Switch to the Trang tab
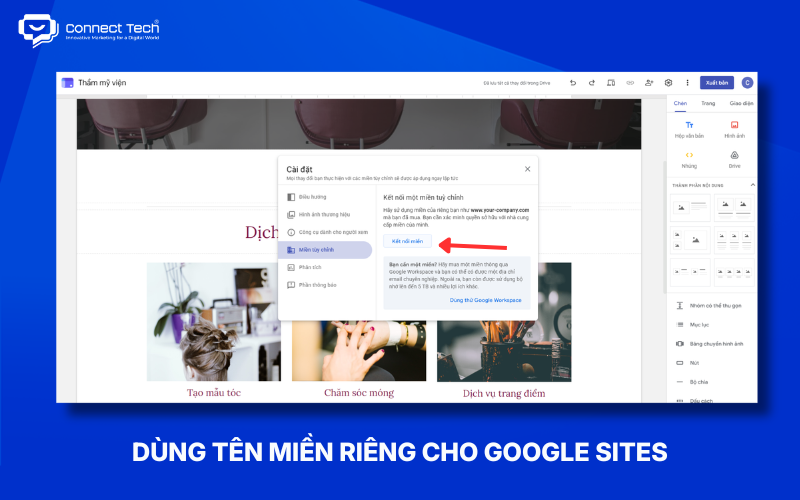Image resolution: width=800 pixels, height=500 pixels. (x=708, y=104)
